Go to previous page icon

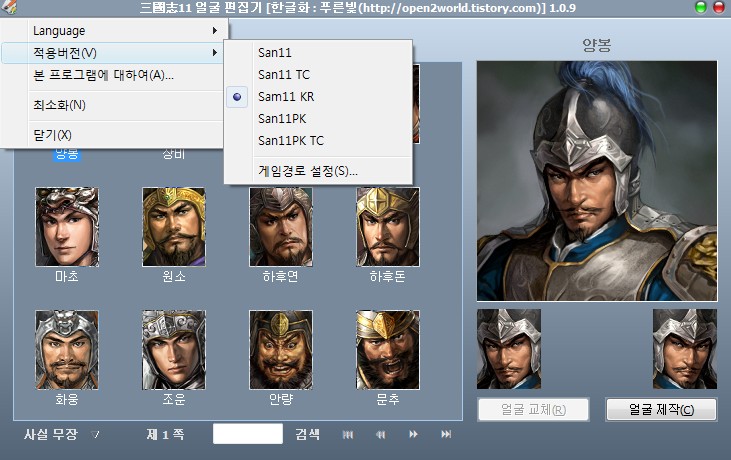click(x=381, y=434)
